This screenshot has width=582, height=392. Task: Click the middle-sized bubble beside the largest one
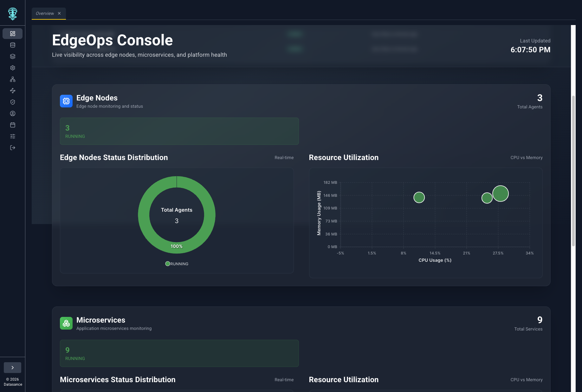[487, 198]
